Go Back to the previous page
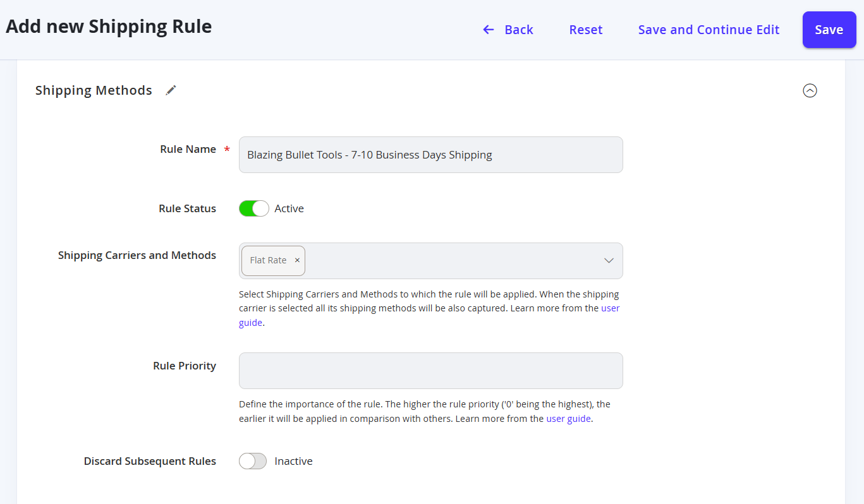Image resolution: width=864 pixels, height=504 pixels. (508, 30)
